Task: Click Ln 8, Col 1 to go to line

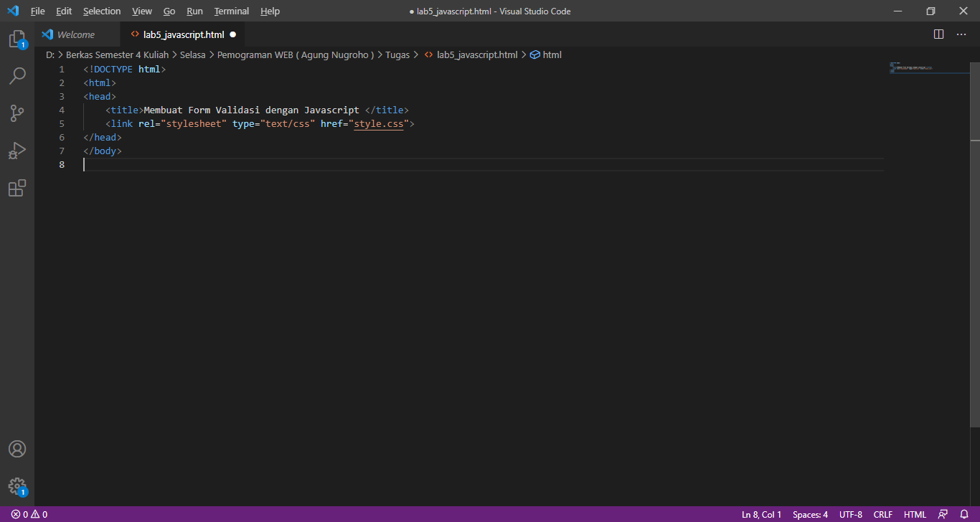Action: click(761, 514)
